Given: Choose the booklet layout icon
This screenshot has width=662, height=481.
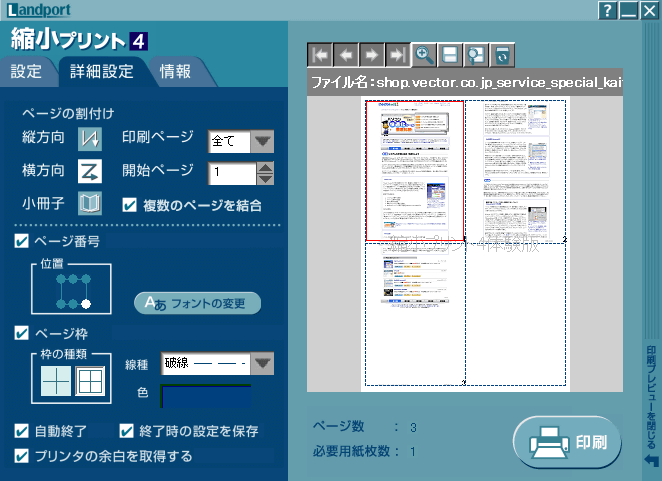Looking at the screenshot, I should click(x=90, y=204).
